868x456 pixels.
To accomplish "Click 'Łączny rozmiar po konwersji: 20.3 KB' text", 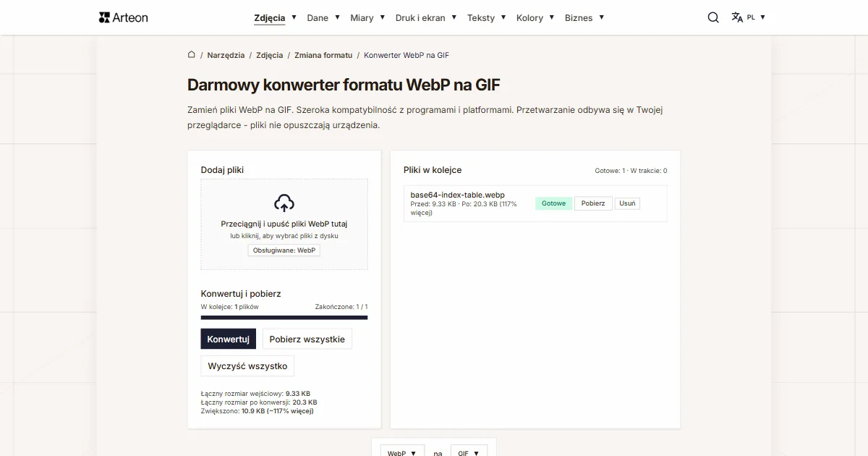I will (259, 402).
